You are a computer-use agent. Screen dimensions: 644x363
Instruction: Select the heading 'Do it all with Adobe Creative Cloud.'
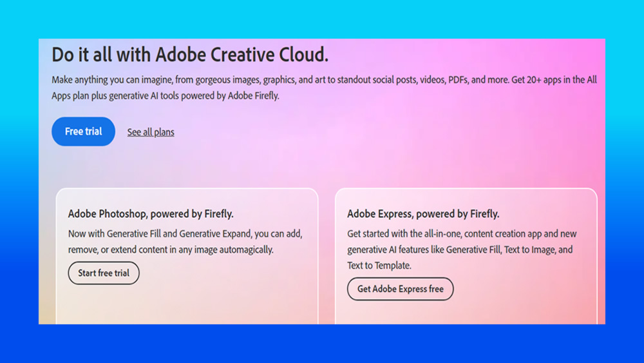point(190,55)
